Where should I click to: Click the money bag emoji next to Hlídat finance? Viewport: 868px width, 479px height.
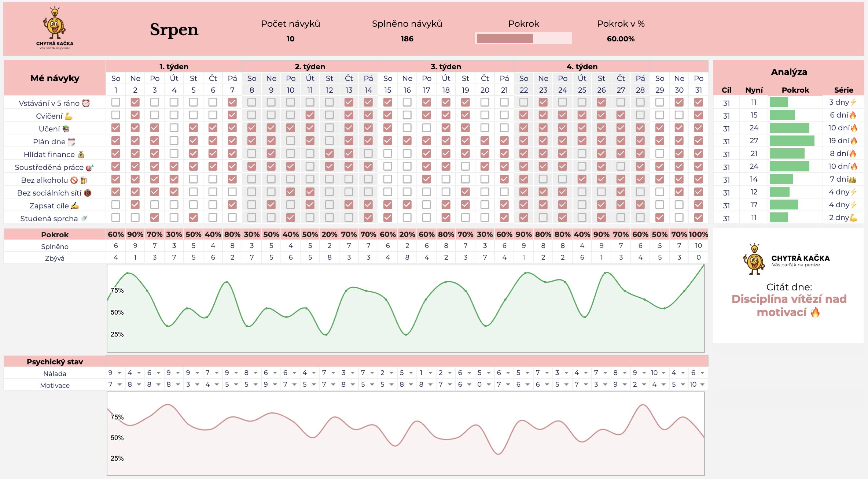pyautogui.click(x=81, y=155)
